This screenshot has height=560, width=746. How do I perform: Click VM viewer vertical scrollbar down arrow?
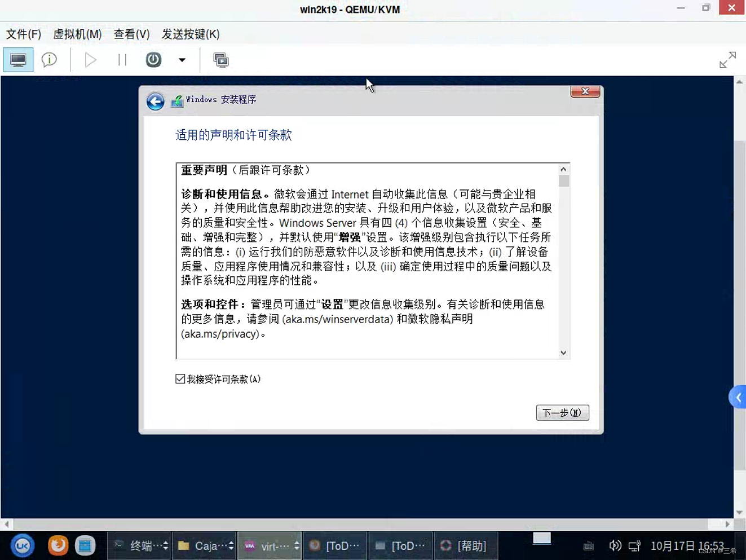[x=739, y=513]
